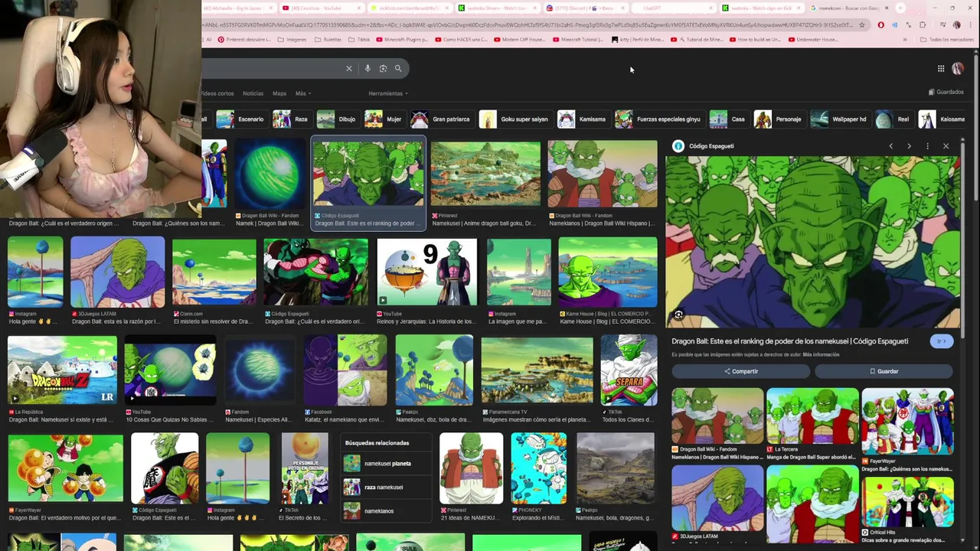The image size is (980, 551).
Task: Open Underwater House bookmark
Action: click(813, 39)
